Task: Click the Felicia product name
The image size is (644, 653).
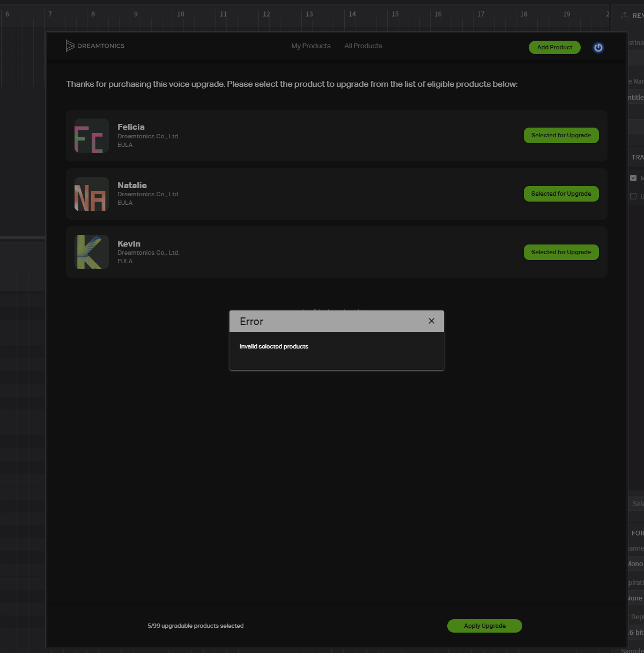Action: pos(131,127)
